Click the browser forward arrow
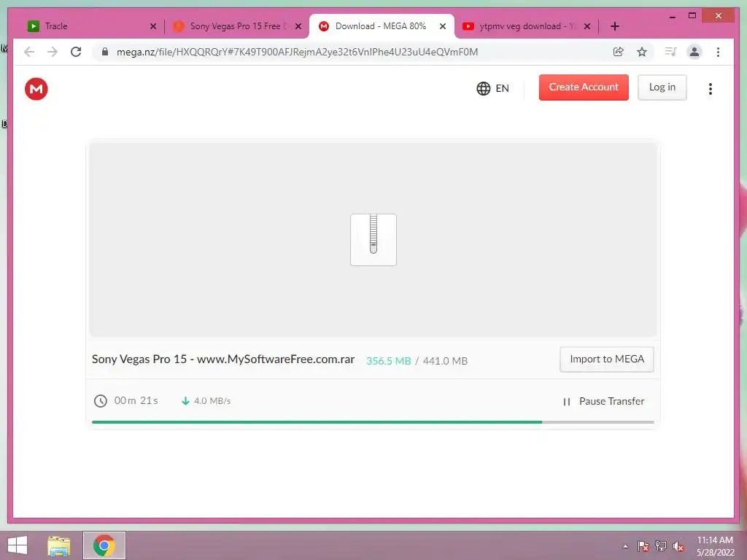The image size is (747, 560). point(53,52)
